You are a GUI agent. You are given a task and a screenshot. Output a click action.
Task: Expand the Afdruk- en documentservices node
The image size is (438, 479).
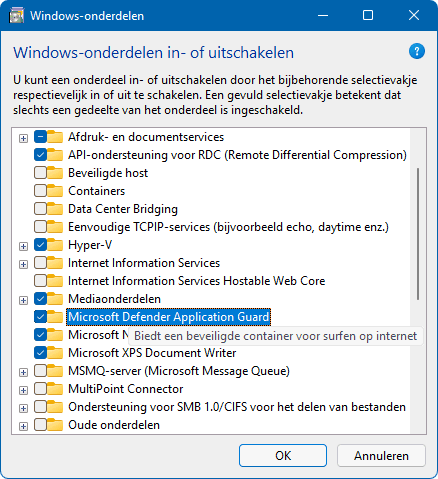pos(23,138)
